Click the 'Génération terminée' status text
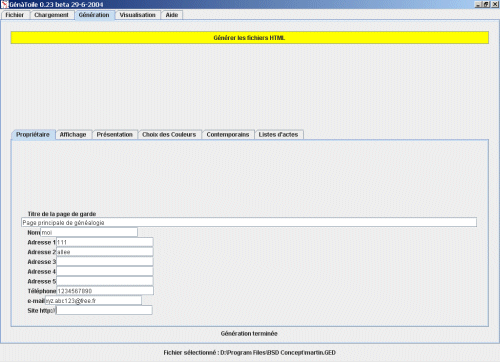This screenshot has width=500, height=362. click(249, 333)
